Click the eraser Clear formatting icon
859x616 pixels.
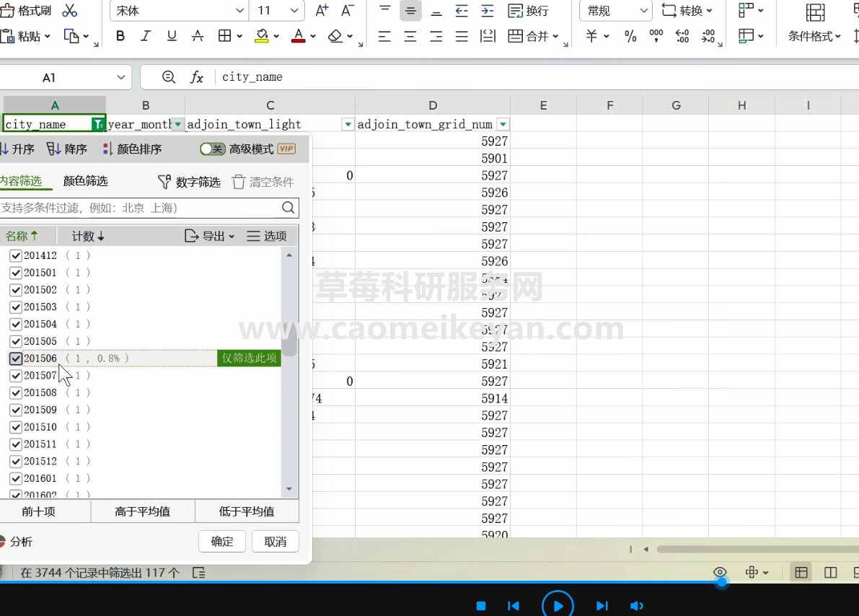(335, 36)
